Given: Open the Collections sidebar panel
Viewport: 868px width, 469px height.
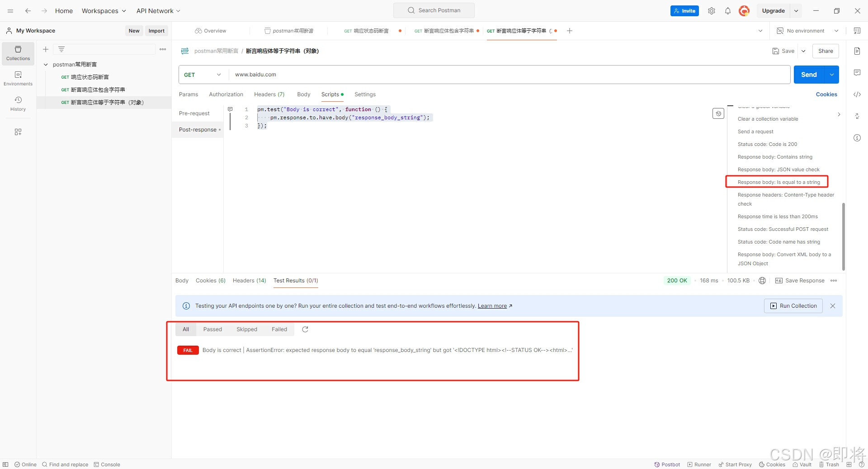Looking at the screenshot, I should click(18, 53).
